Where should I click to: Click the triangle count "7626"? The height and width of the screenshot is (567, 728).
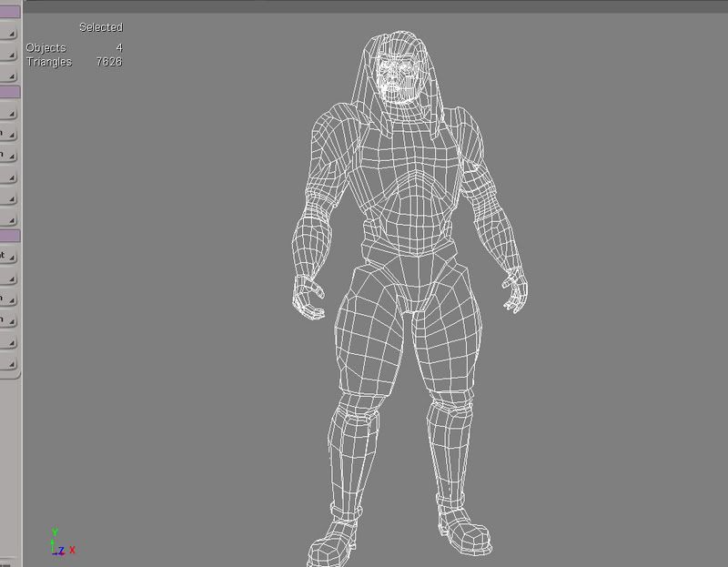click(x=109, y=62)
